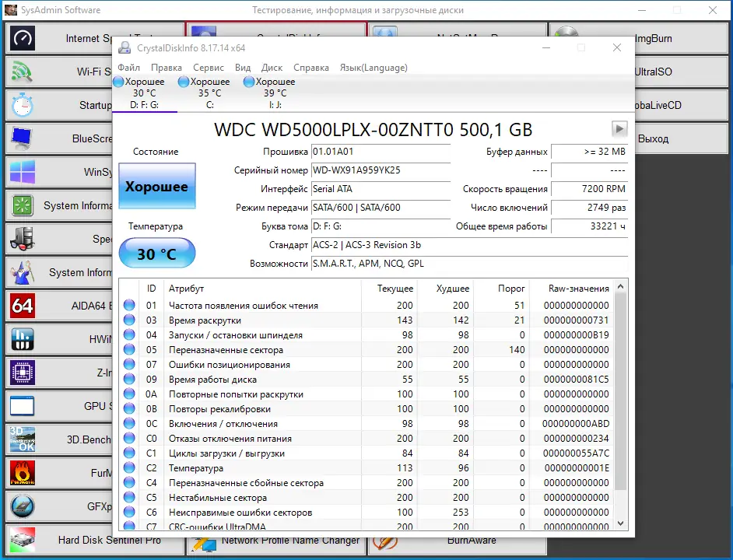Select Время работы диска row
Screen dimensions: 733x560
click(x=366, y=379)
